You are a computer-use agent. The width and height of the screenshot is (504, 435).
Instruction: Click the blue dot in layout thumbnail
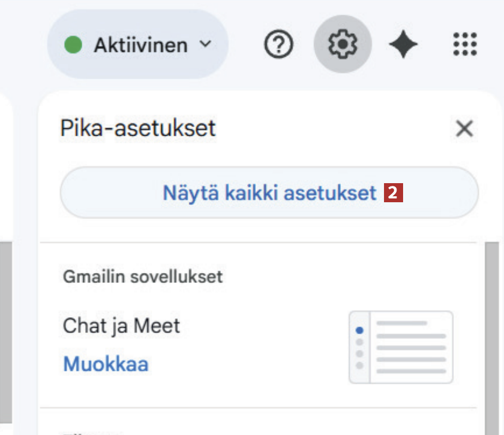pyautogui.click(x=359, y=330)
